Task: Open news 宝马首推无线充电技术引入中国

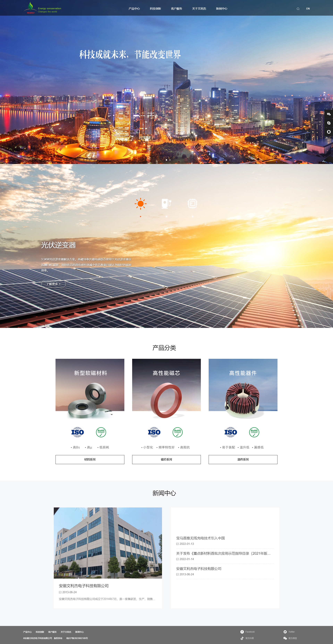Action: click(x=200, y=538)
